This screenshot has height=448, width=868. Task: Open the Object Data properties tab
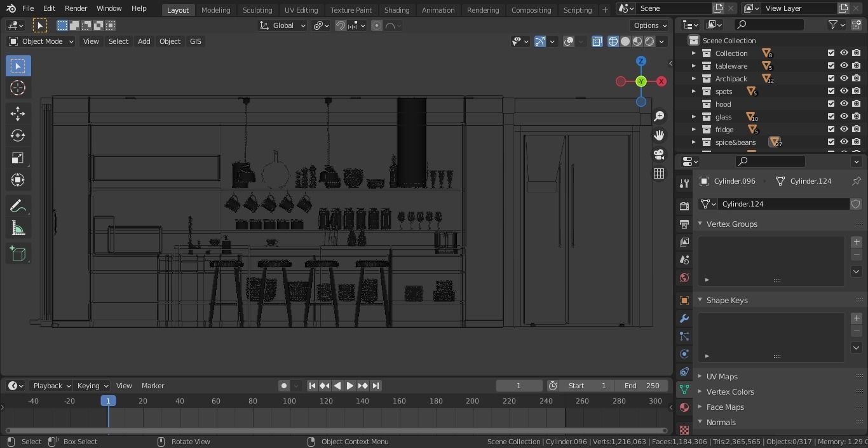pyautogui.click(x=684, y=390)
